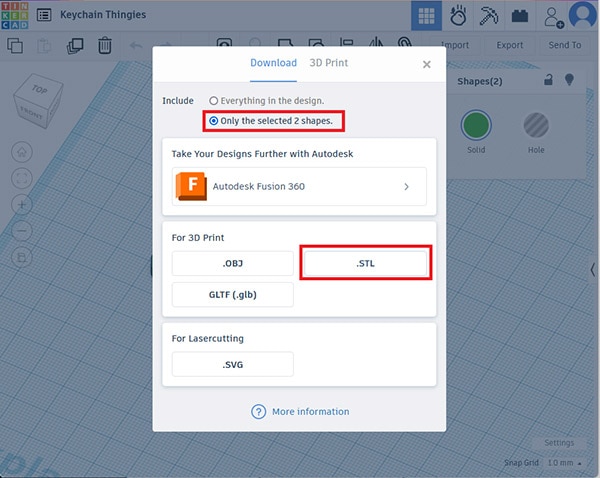600x478 pixels.
Task: Click the Keychain Thingies design title
Action: (x=103, y=15)
